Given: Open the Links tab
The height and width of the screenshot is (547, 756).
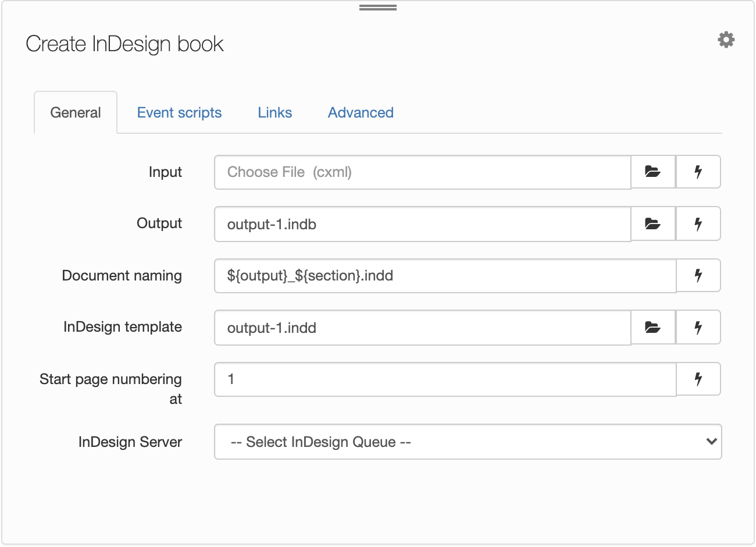Looking at the screenshot, I should click(x=275, y=112).
